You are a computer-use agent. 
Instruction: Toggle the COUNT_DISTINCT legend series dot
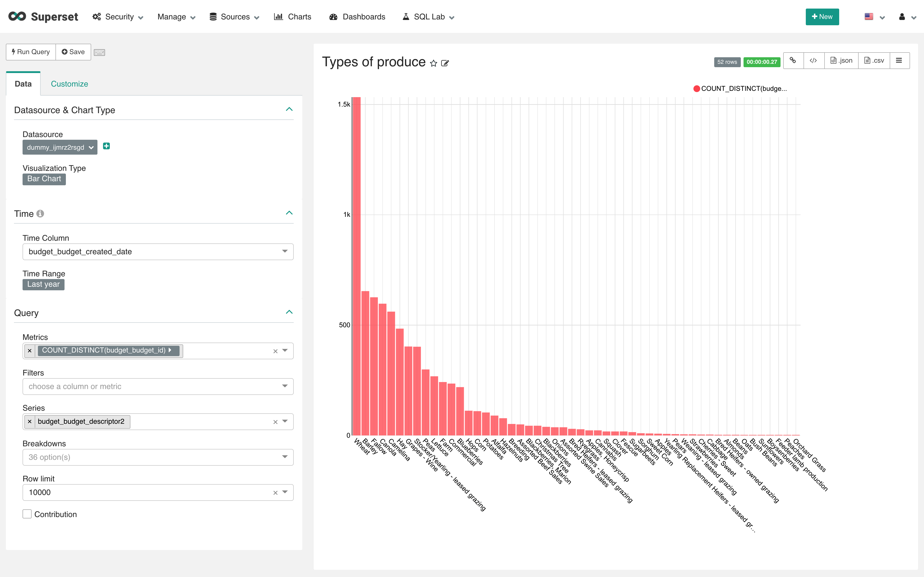click(x=696, y=89)
